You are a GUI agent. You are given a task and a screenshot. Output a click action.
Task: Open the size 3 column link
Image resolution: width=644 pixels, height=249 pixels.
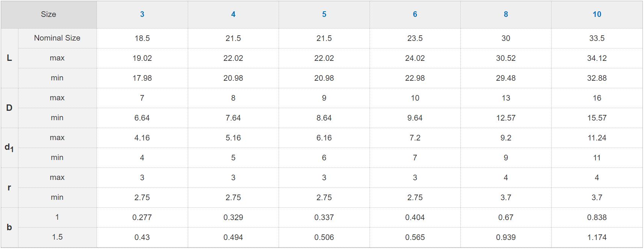pyautogui.click(x=142, y=14)
